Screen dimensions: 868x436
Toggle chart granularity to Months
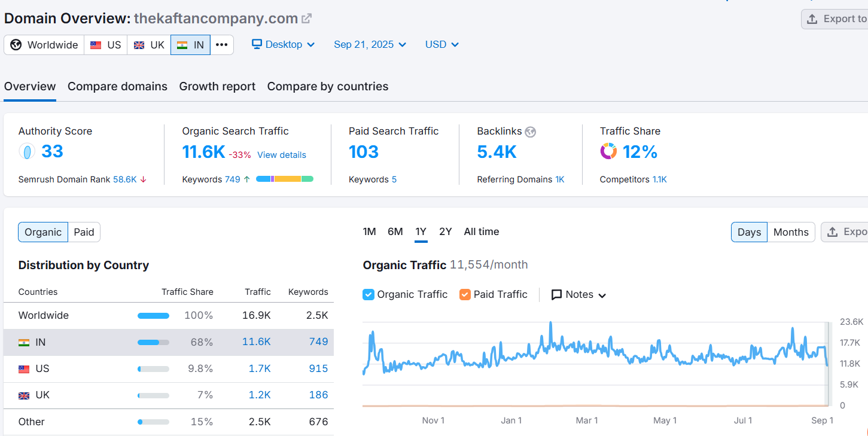click(x=791, y=232)
